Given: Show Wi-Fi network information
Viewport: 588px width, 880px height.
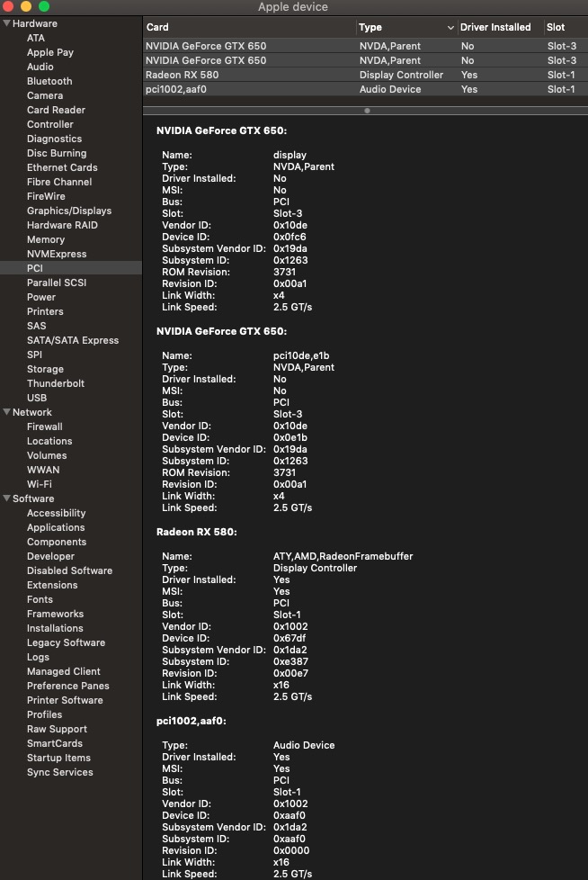Looking at the screenshot, I should [40, 484].
